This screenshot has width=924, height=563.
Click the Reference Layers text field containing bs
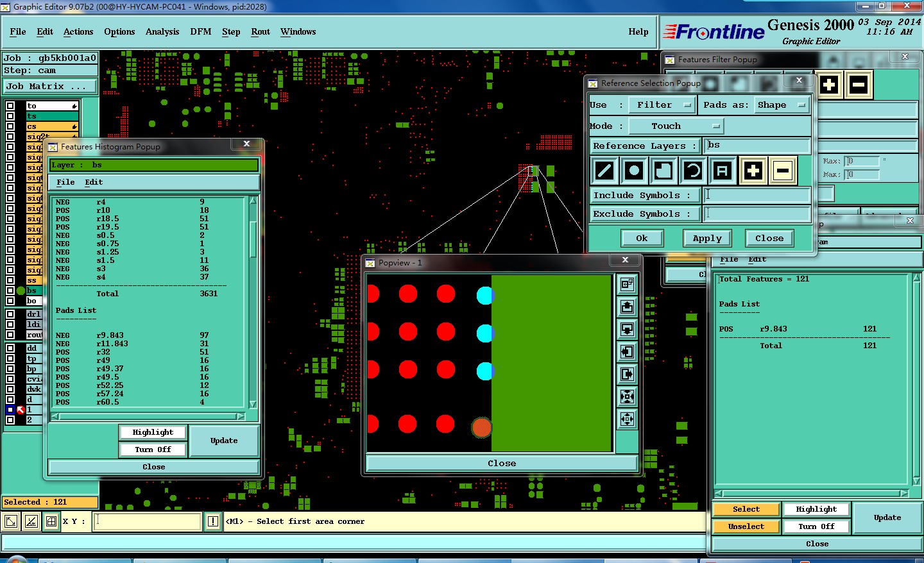pyautogui.click(x=757, y=146)
